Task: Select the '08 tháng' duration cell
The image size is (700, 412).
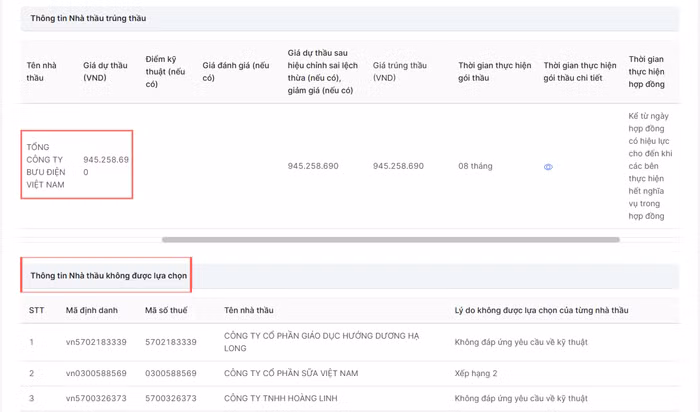Action: 475,166
